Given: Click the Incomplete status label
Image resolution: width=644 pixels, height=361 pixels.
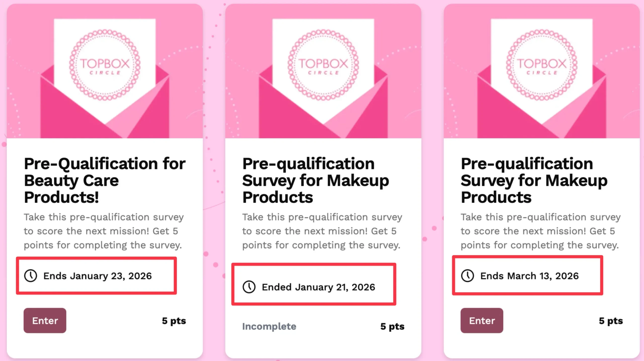Looking at the screenshot, I should click(269, 326).
